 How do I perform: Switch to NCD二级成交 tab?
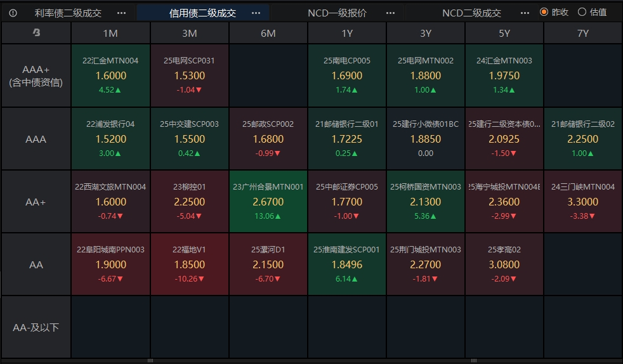click(x=471, y=13)
